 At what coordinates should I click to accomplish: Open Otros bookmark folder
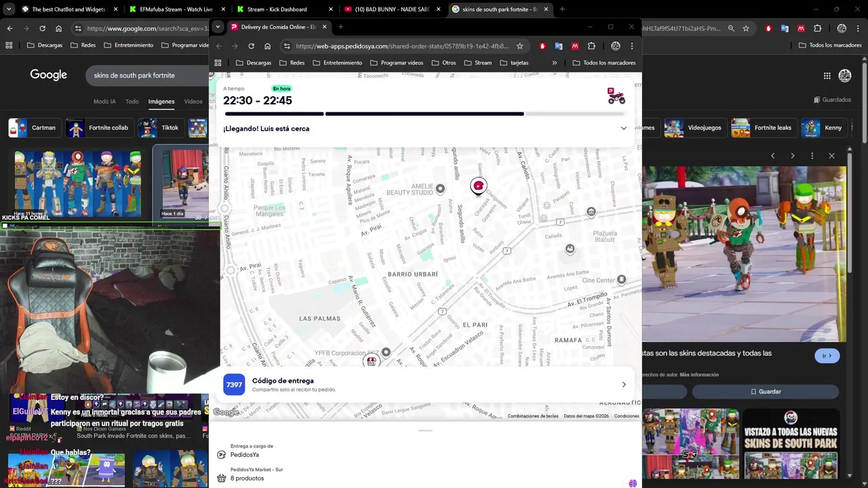pos(443,63)
